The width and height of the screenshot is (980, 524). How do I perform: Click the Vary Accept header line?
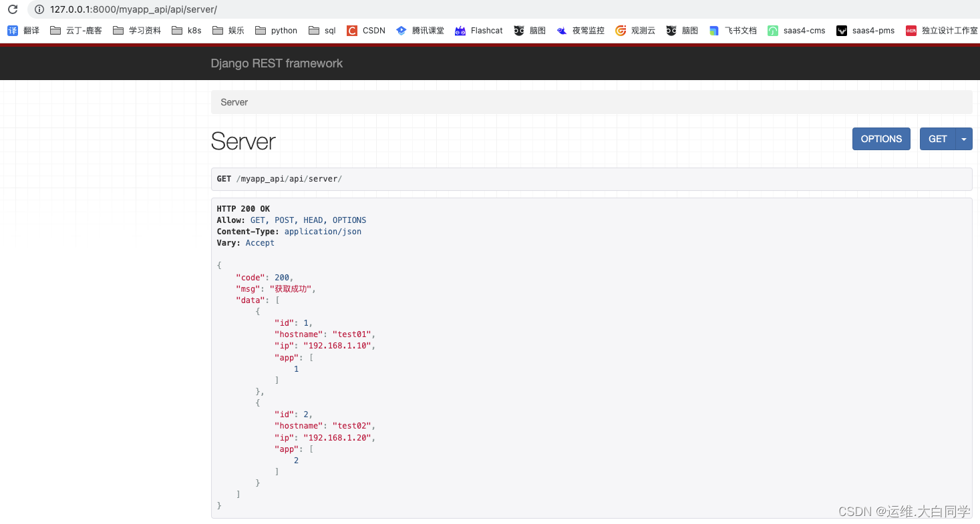tap(245, 243)
